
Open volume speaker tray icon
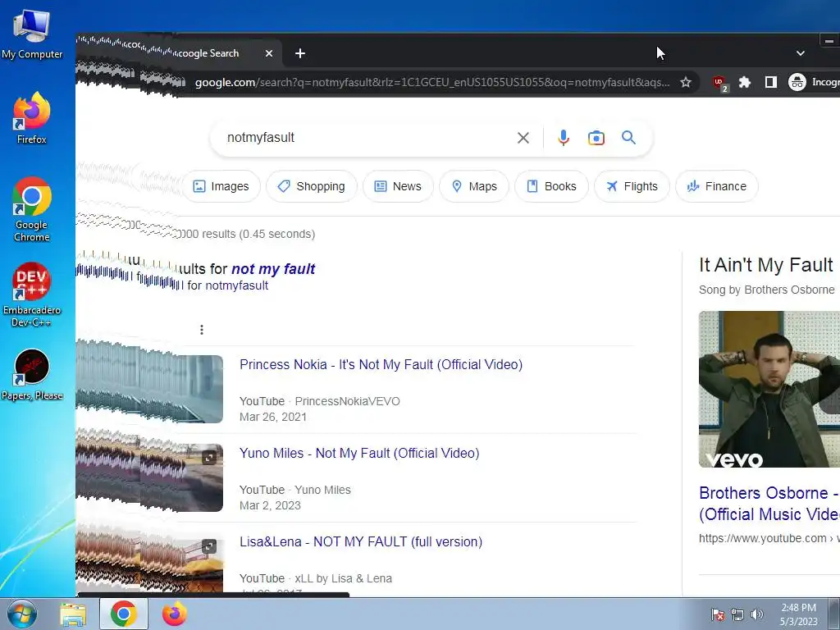[x=757, y=614]
